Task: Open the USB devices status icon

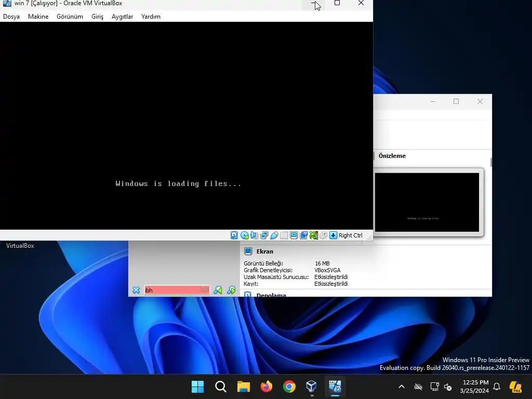Action: pos(274,235)
